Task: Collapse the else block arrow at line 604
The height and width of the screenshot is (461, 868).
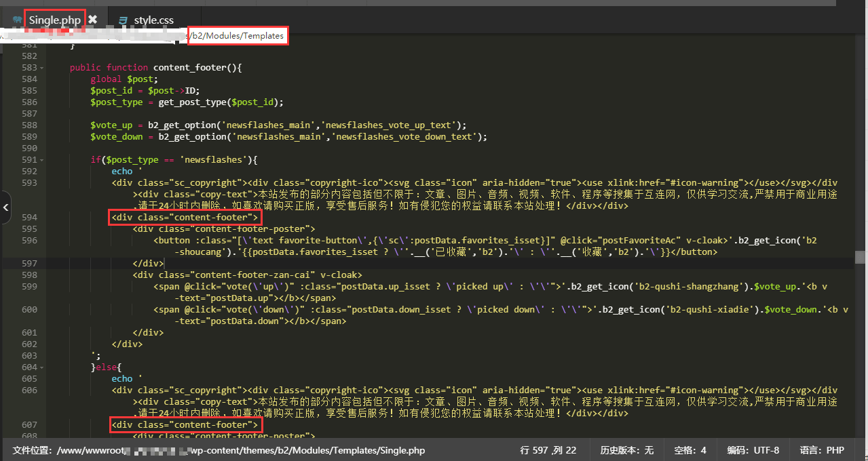Action: coord(42,367)
